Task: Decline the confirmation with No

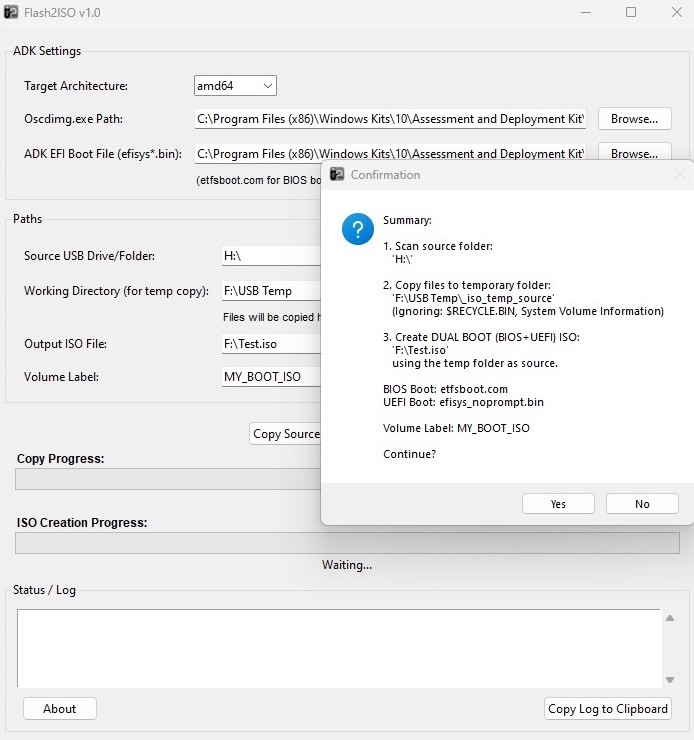Action: [x=642, y=504]
